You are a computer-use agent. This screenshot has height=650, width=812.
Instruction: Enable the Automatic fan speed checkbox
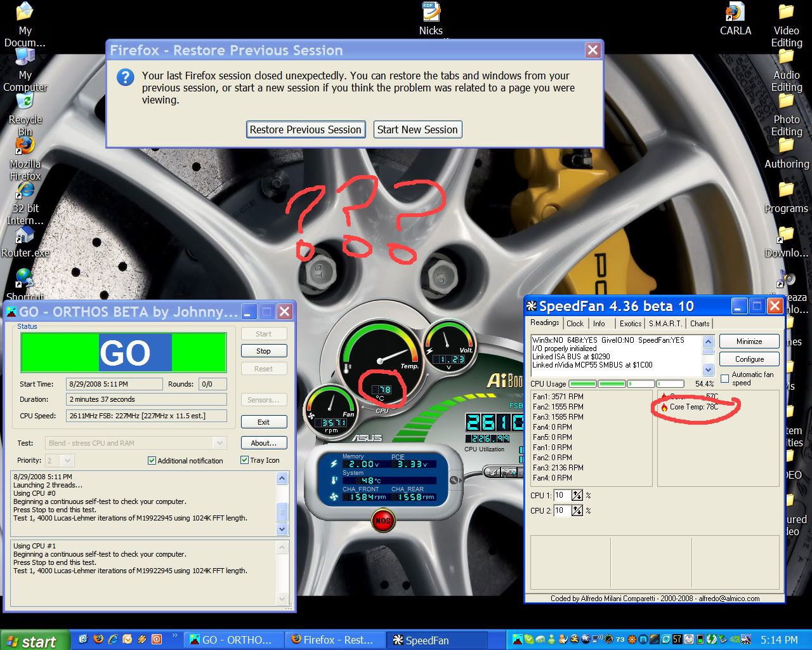click(x=725, y=379)
